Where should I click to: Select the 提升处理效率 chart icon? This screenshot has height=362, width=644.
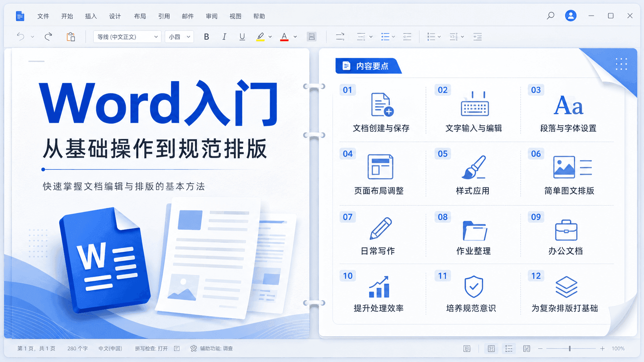click(379, 287)
